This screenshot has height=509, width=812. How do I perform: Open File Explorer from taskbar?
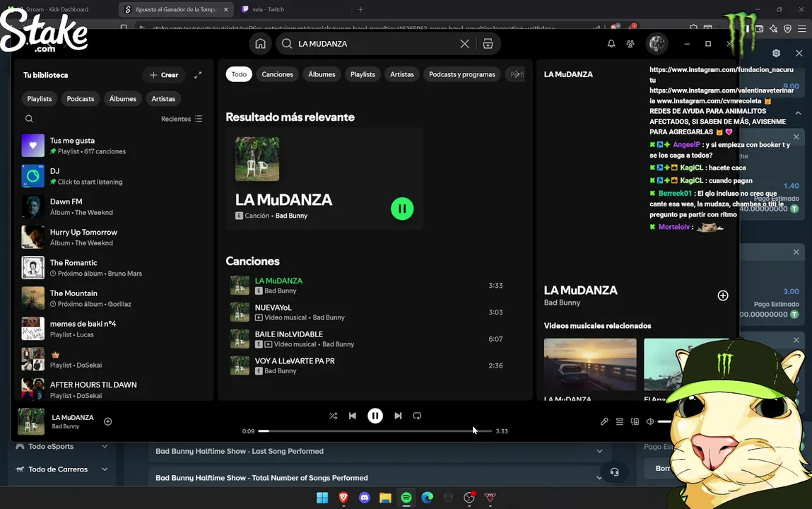385,498
